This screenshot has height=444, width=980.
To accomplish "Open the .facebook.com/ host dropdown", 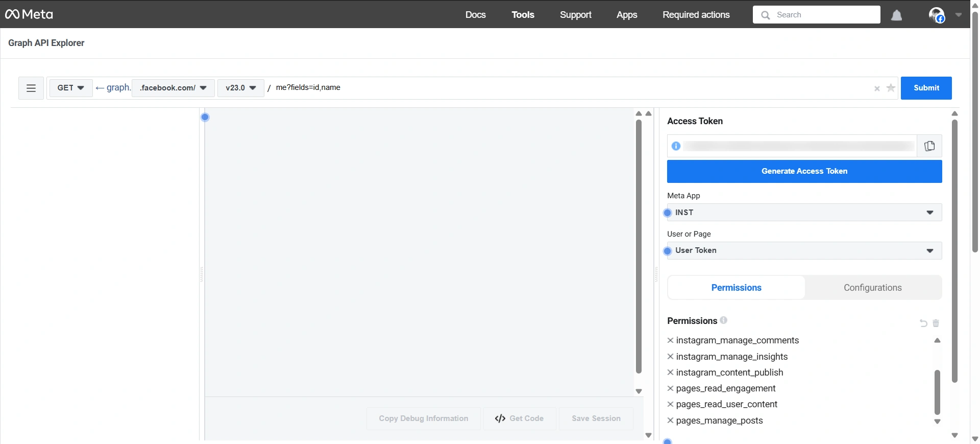I will click(173, 88).
